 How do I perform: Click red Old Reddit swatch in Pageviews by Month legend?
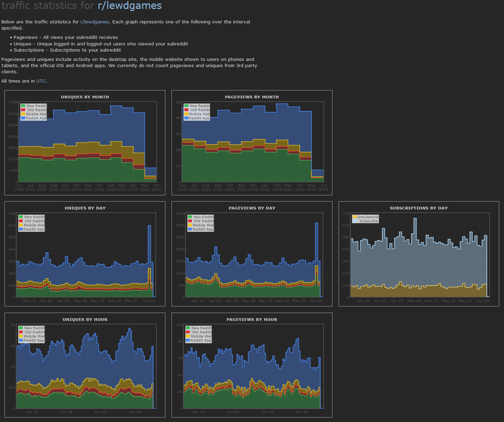(186, 110)
